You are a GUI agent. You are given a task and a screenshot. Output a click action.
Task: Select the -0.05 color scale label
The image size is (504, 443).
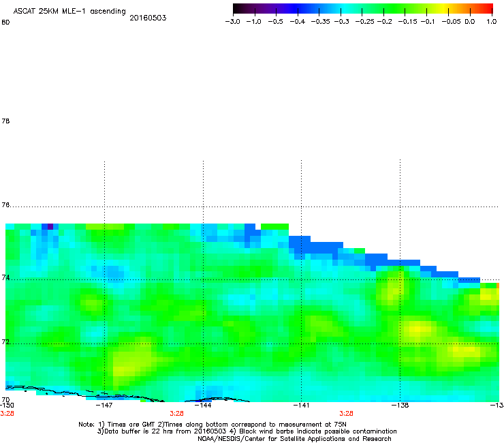(451, 22)
